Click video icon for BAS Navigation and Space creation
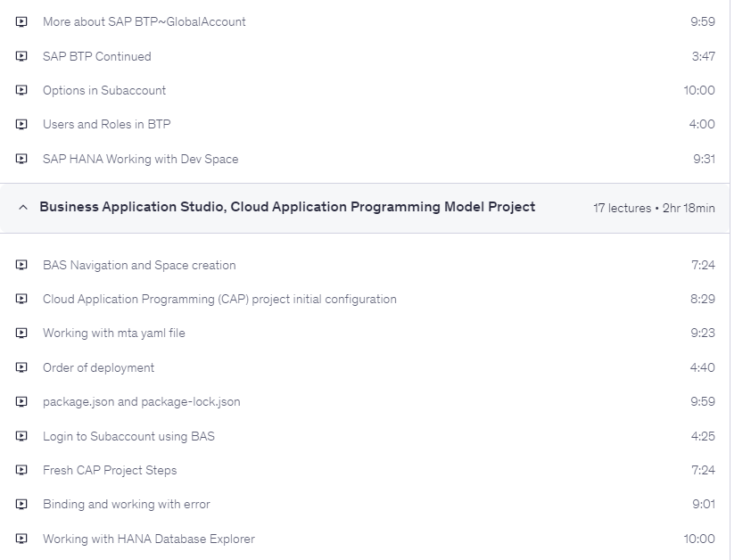 coord(21,266)
